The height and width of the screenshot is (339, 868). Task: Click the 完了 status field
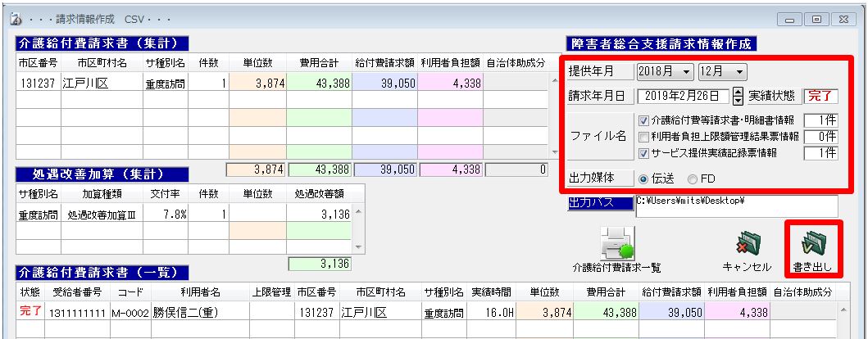(820, 96)
